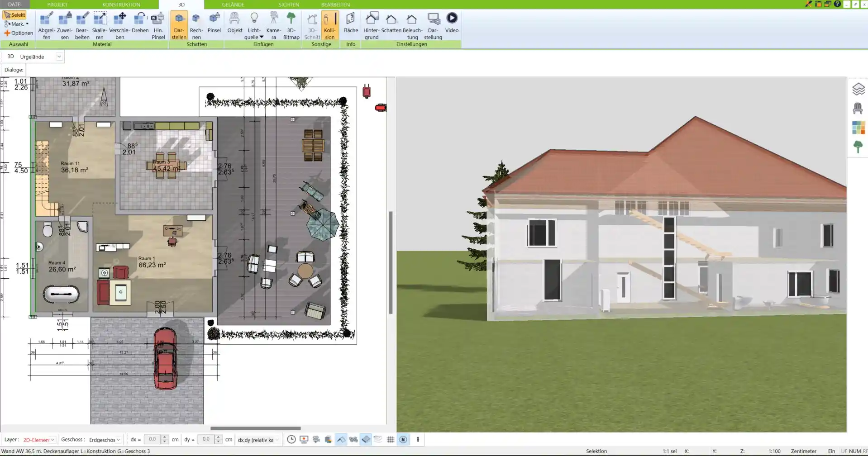Viewport: 868px width, 456px height.
Task: Click the shadow Rechnen icon
Action: pos(196,26)
